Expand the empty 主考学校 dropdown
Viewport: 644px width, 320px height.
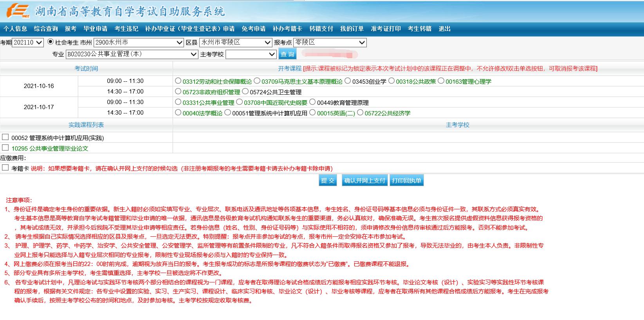pos(251,54)
